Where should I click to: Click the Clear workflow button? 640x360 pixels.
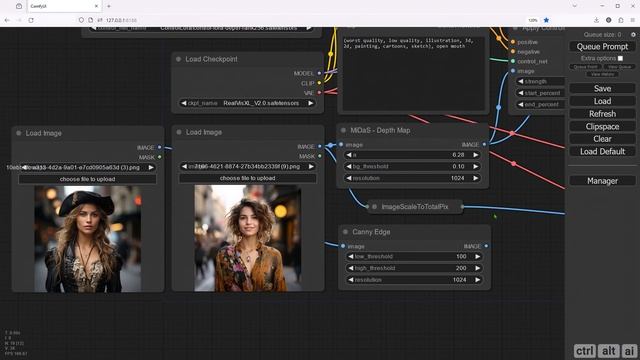[x=602, y=139]
